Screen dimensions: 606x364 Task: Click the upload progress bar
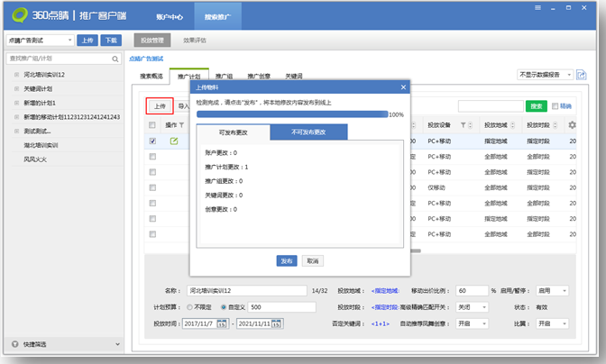291,114
